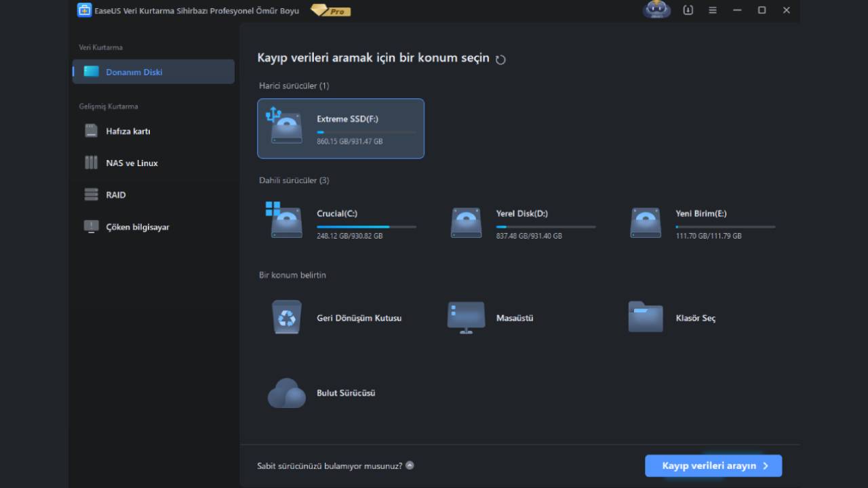Viewport: 868px width, 488px height.
Task: Select Bulut Sürücüsü location text
Action: coord(346,393)
